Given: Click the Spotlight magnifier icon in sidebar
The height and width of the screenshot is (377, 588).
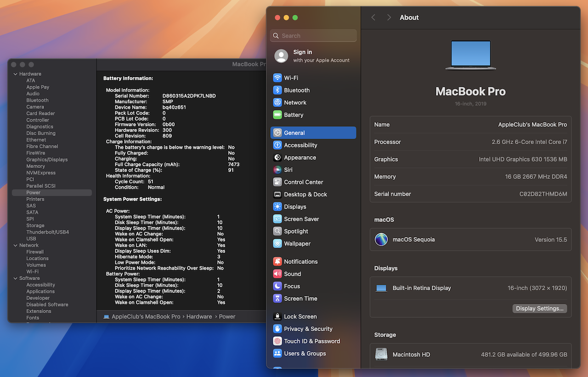Looking at the screenshot, I should click(277, 231).
